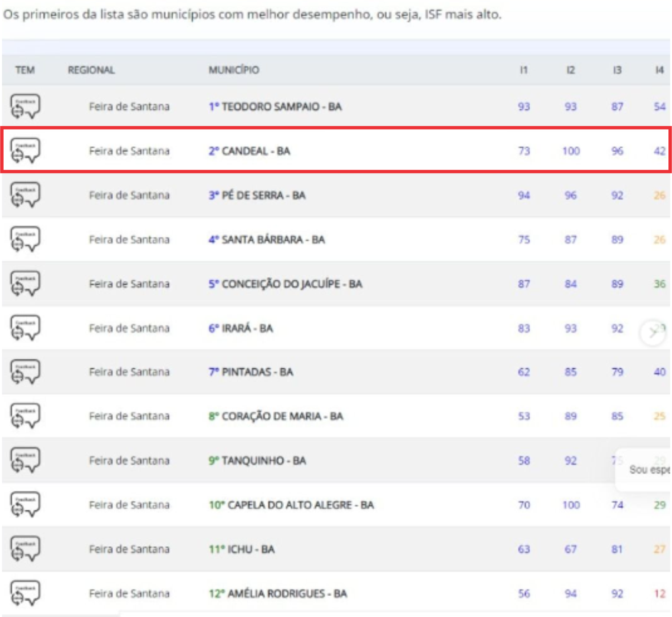Screen dimensions: 672x617
Task: Select 10º CAPELA DO ALTO ALEGRE - BA
Action: 291,505
